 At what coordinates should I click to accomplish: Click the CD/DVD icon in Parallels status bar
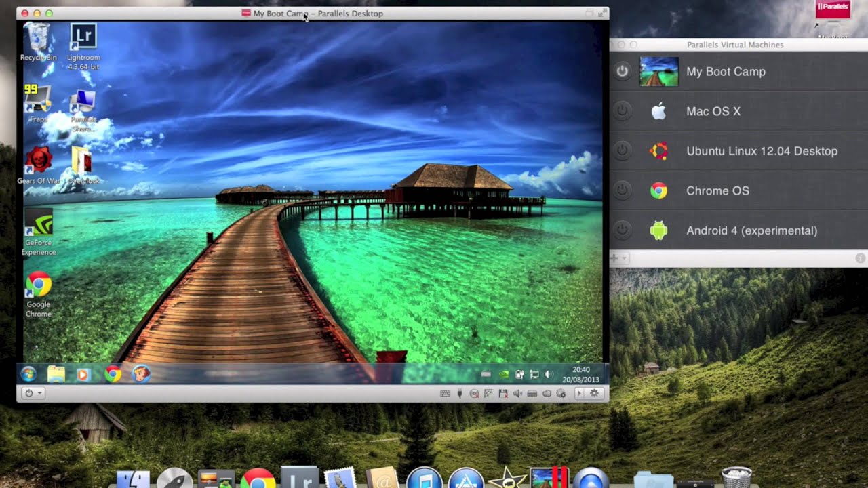pos(475,393)
